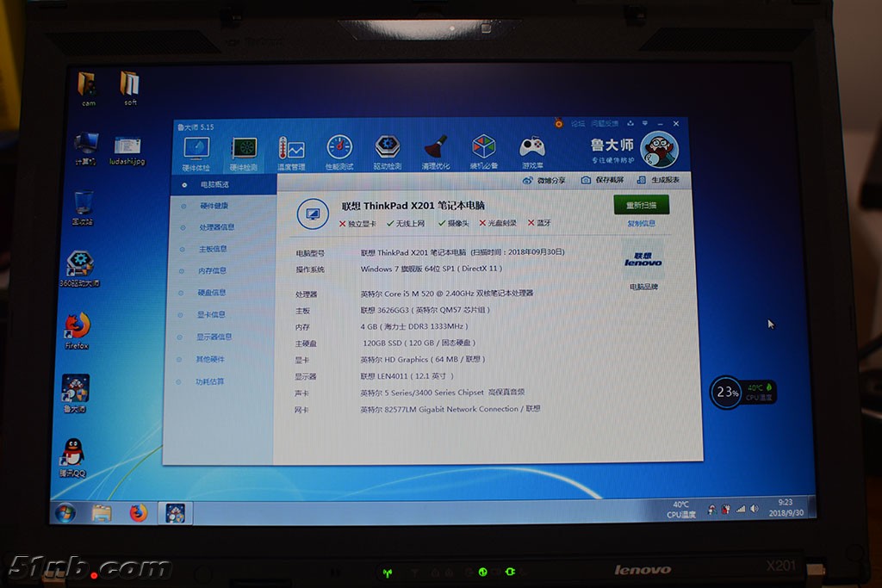Click the 驱动检测 driver detection icon
Screen dimensions: 882x588
388,152
